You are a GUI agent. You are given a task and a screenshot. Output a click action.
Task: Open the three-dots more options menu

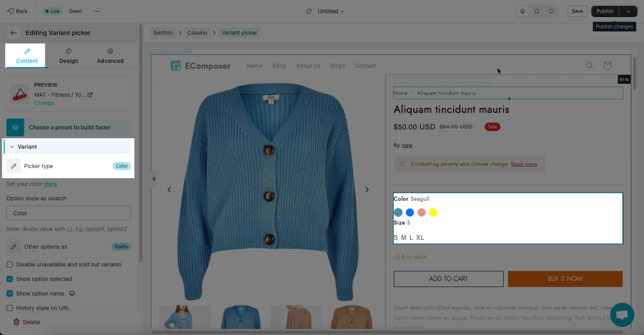tap(96, 11)
